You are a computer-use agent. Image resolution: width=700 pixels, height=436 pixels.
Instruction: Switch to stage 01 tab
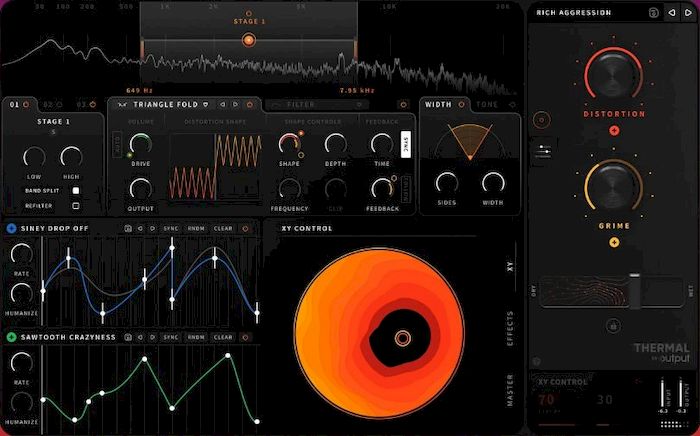pyautogui.click(x=14, y=104)
